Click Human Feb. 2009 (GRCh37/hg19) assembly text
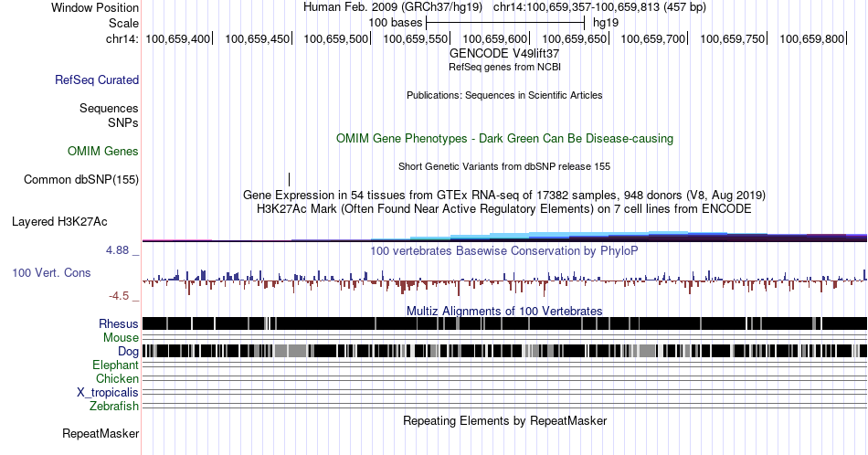 pos(393,7)
